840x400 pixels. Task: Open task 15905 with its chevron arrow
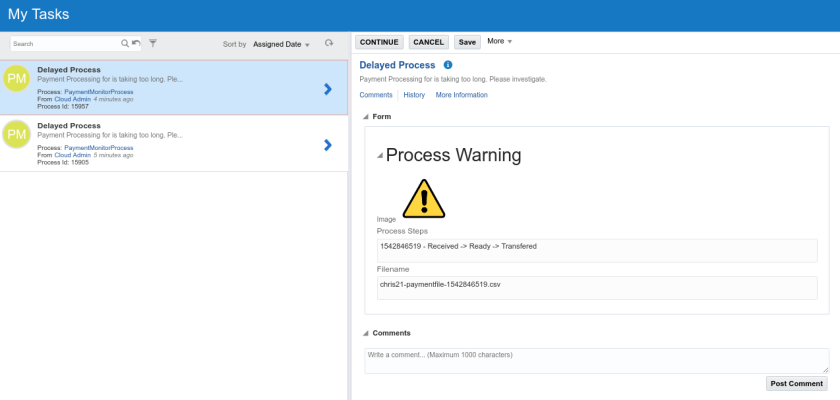(x=328, y=145)
